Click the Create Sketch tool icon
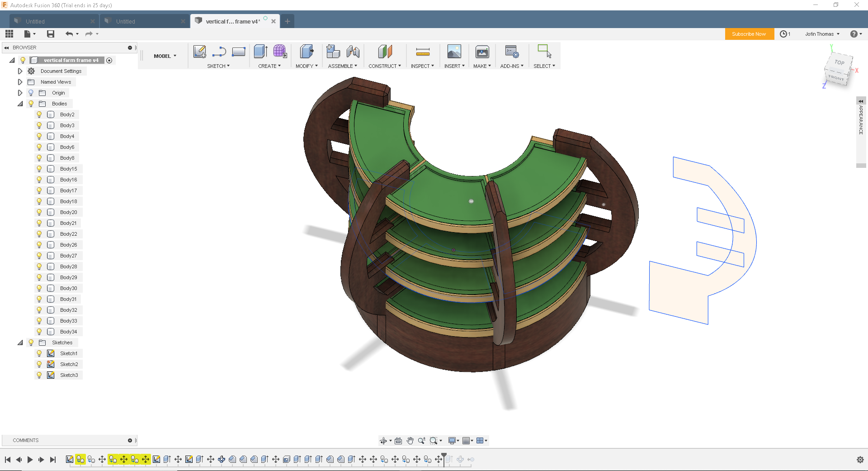Image resolution: width=868 pixels, height=471 pixels. [199, 52]
